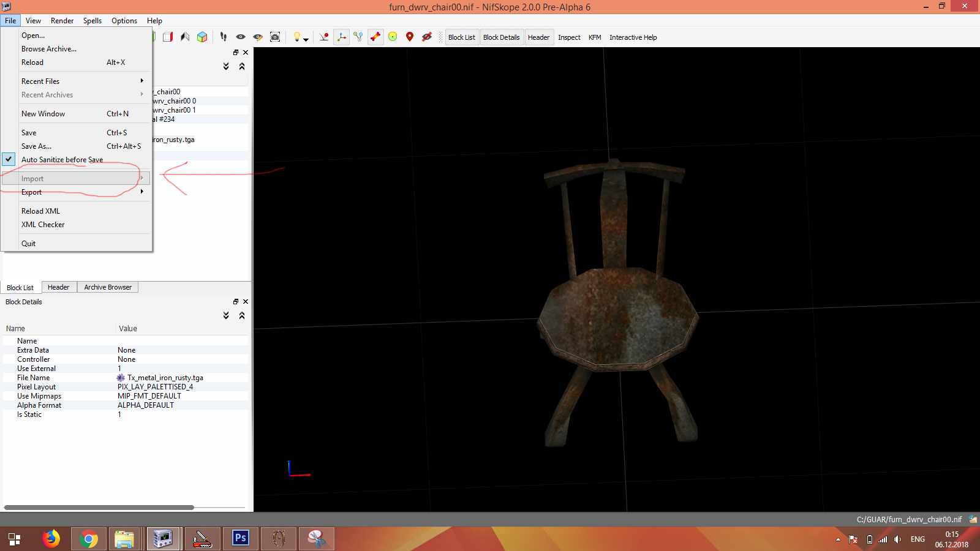Choose Quit from File menu

[77, 244]
